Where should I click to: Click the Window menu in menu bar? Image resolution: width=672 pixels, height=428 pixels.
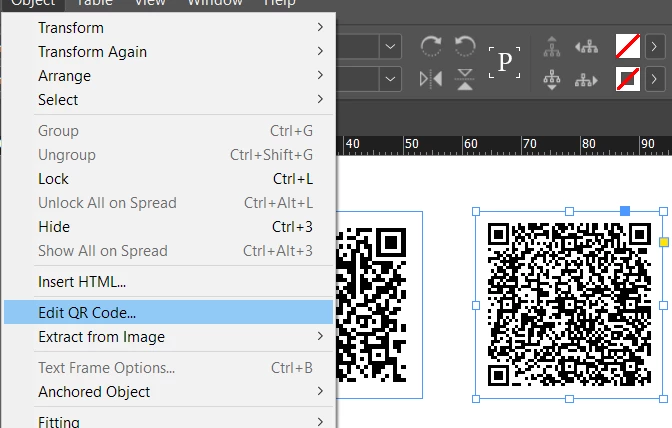tap(215, 3)
